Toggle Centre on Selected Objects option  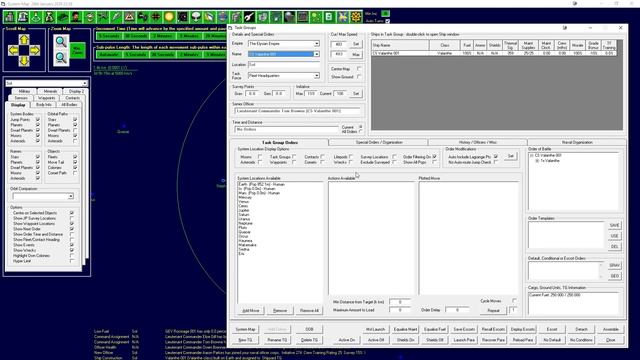click(72, 213)
